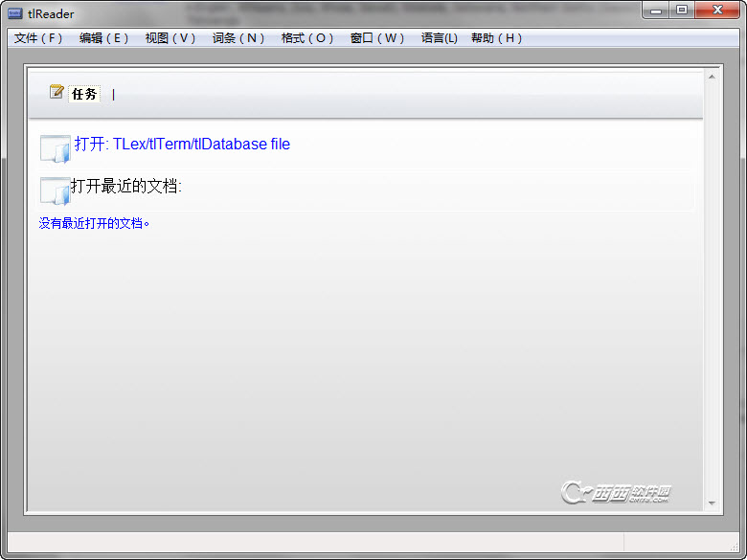Image resolution: width=747 pixels, height=560 pixels.
Task: Minimize the tlReader window
Action: (656, 10)
